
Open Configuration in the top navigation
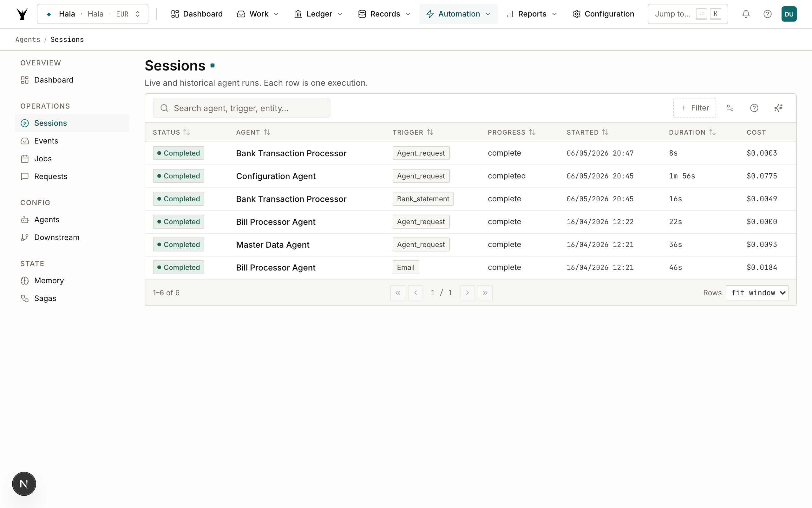pyautogui.click(x=603, y=14)
